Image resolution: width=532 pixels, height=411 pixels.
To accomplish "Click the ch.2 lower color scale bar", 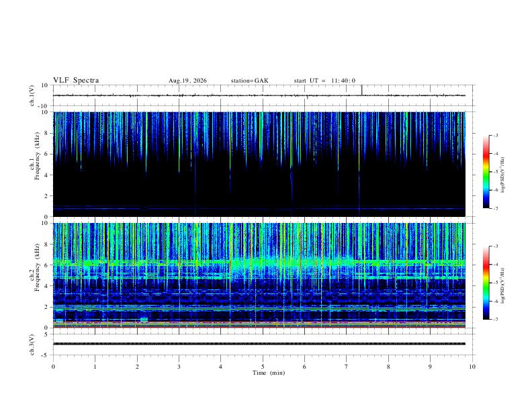I will (x=486, y=283).
